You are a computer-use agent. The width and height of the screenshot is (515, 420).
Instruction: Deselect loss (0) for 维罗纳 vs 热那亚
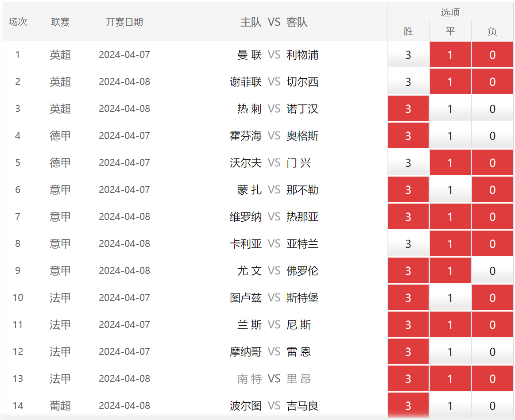[492, 216]
